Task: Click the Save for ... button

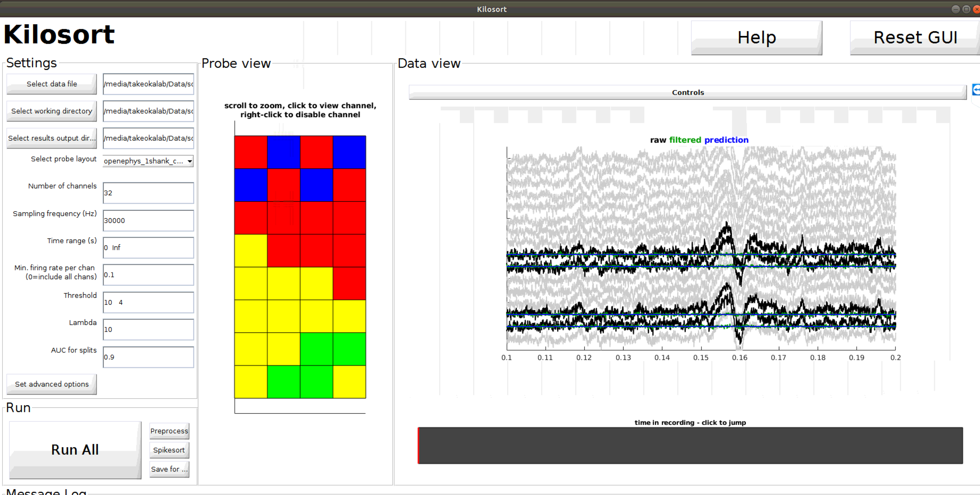Action: click(x=169, y=469)
